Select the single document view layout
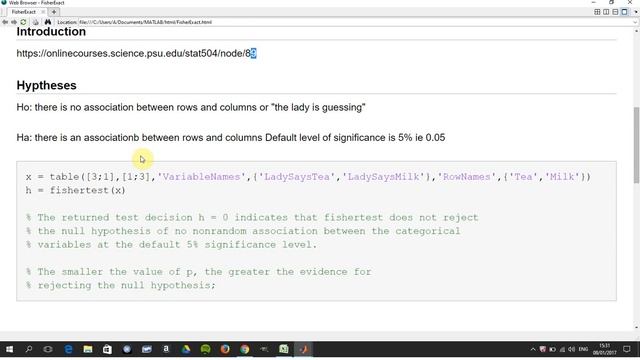The image size is (640, 360). (x=624, y=12)
